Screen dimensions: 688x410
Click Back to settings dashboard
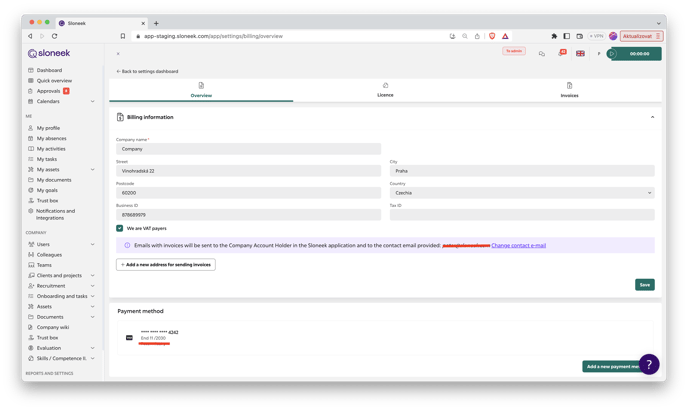click(x=147, y=71)
